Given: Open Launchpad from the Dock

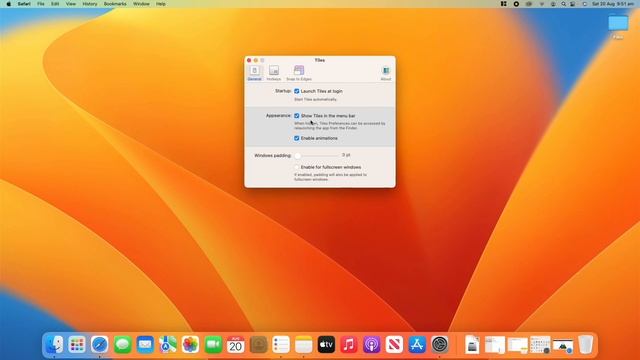Looking at the screenshot, I should pos(77,345).
